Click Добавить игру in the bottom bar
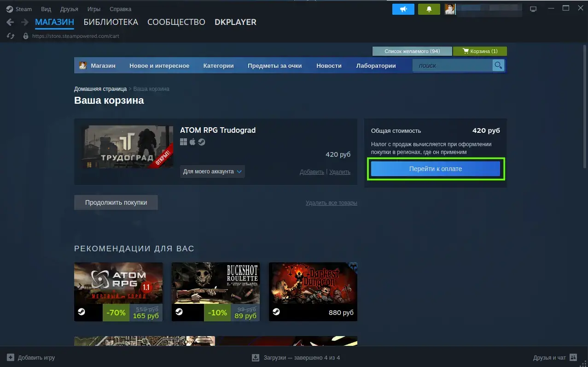This screenshot has height=367, width=588. pos(36,357)
